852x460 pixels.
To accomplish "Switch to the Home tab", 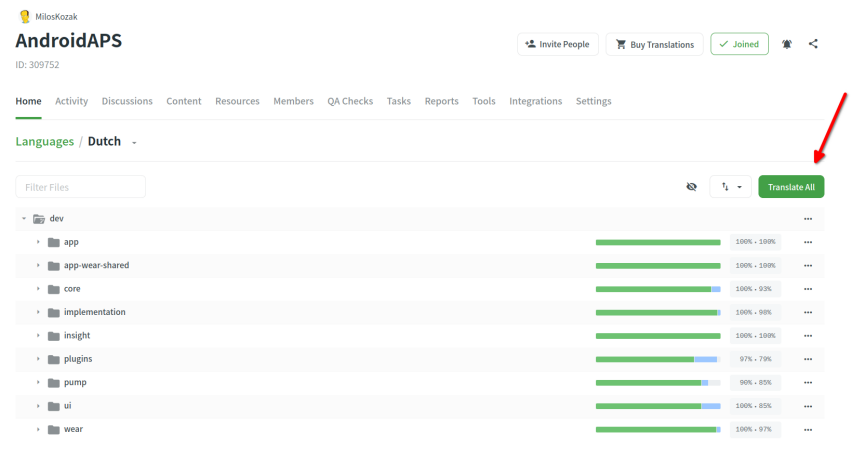I will (28, 101).
